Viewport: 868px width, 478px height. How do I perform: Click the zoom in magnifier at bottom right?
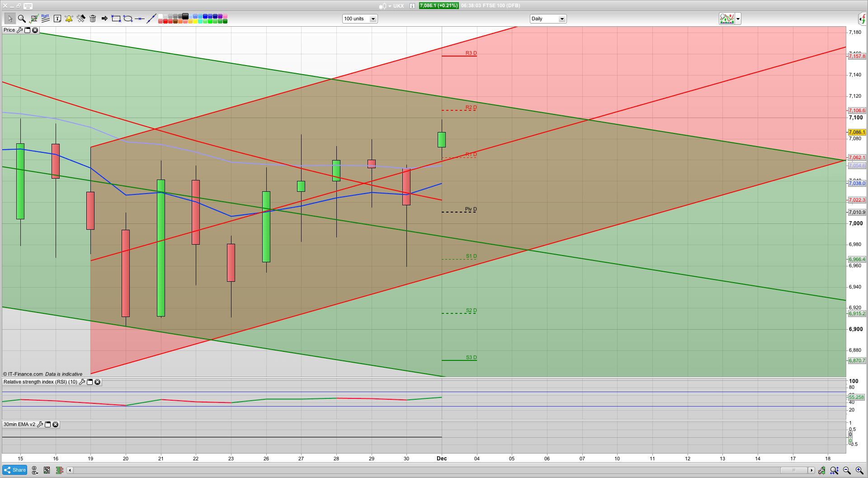(x=859, y=470)
